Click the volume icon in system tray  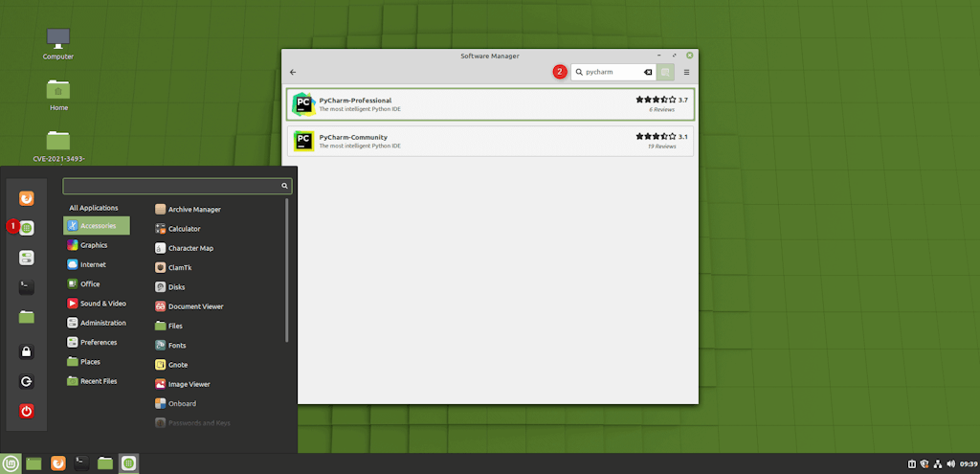951,464
